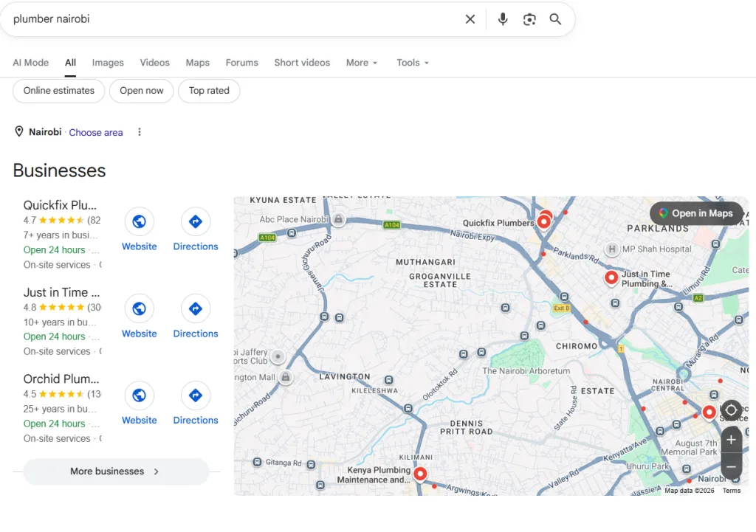Click the '25+ years in business' text
Image resolution: width=756 pixels, height=532 pixels.
[61, 409]
